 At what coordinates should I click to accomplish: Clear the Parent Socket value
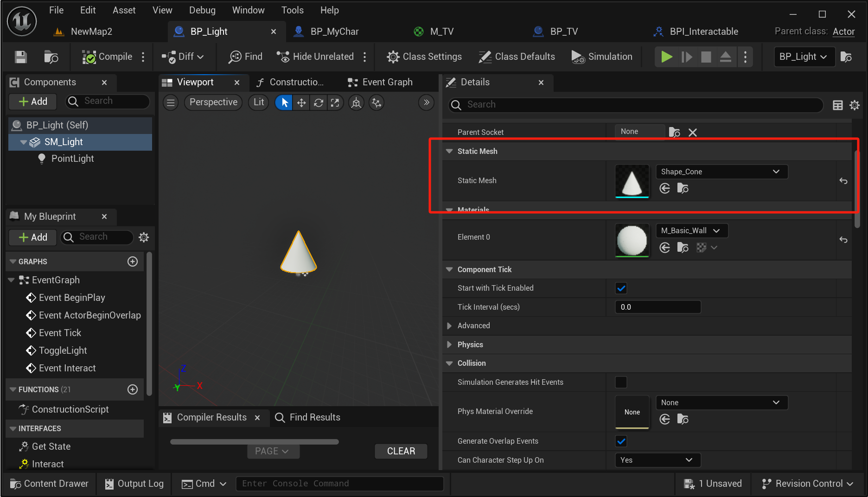point(692,133)
